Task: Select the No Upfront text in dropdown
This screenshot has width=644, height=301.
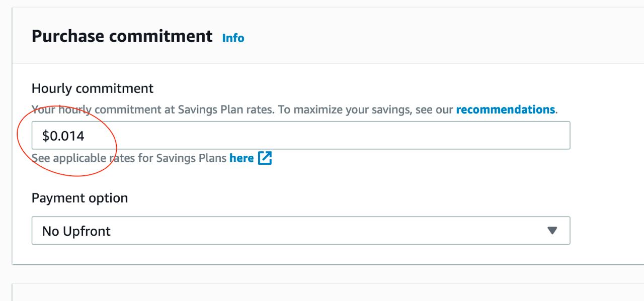Action: click(76, 231)
